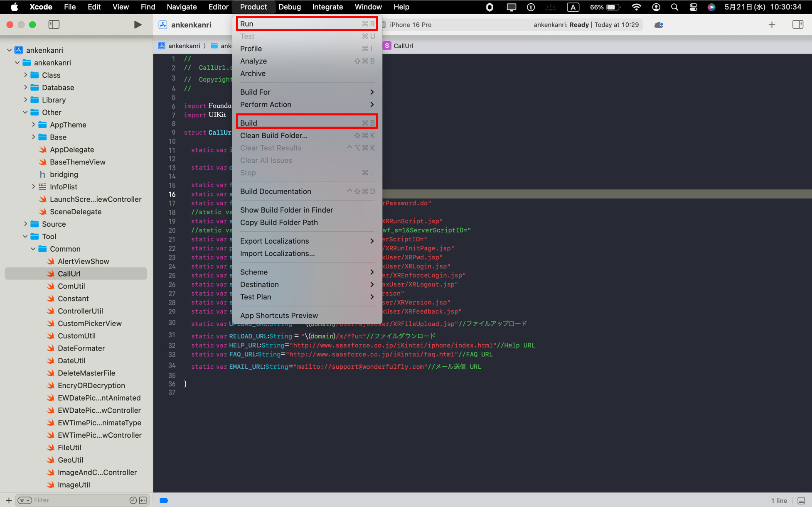This screenshot has width=812, height=507.
Task: Choose Copy Build Folder Path
Action: point(307,223)
